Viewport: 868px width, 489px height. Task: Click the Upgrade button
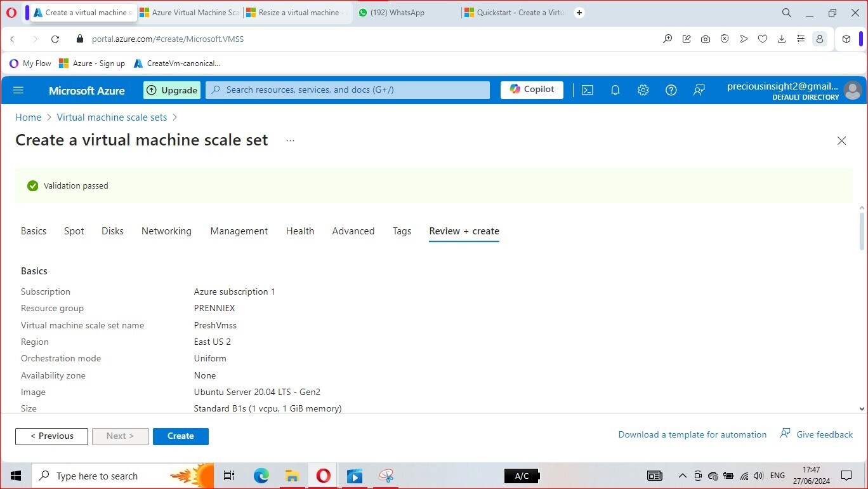(172, 90)
